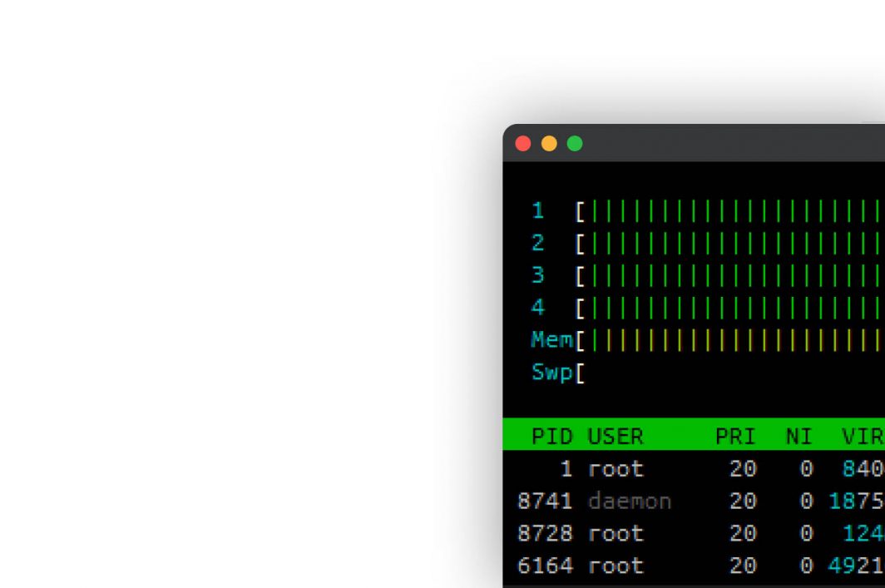Click the CPU 2 usage meter bar
Viewport: 885px width, 588px height.
[x=732, y=244]
